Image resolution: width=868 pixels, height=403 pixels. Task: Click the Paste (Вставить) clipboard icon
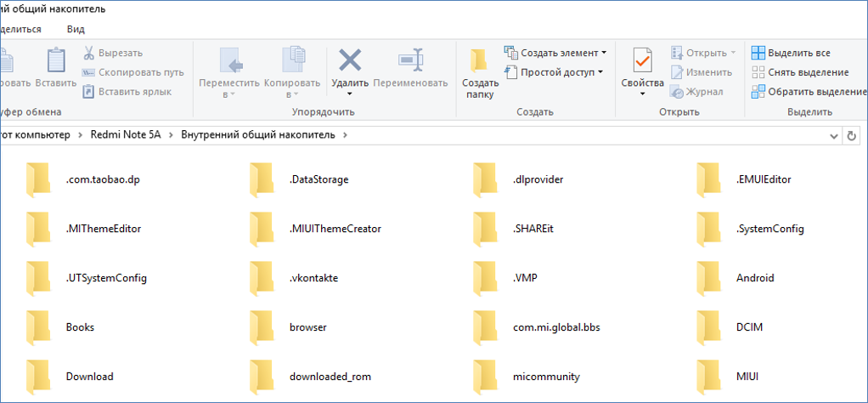(x=56, y=60)
